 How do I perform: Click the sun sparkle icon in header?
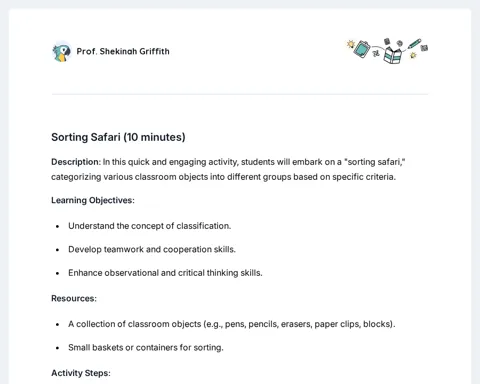(350, 44)
